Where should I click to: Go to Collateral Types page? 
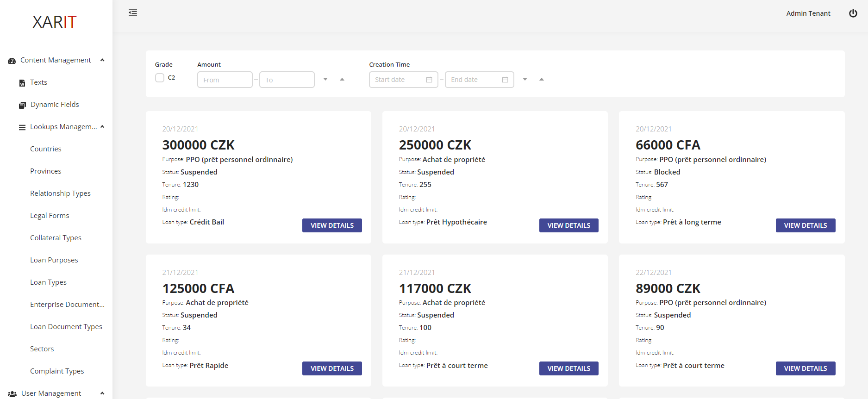click(56, 238)
